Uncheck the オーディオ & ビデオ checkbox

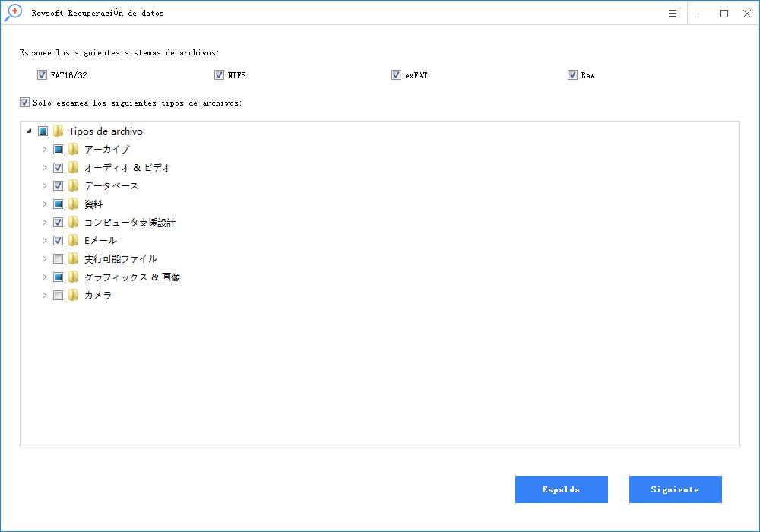(59, 168)
